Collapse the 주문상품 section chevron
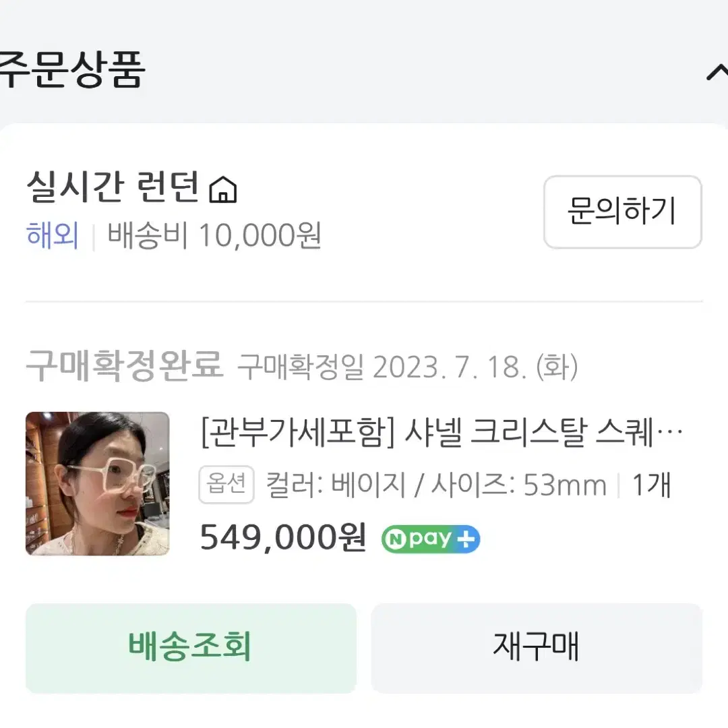Image resolution: width=728 pixels, height=728 pixels. pos(717,72)
